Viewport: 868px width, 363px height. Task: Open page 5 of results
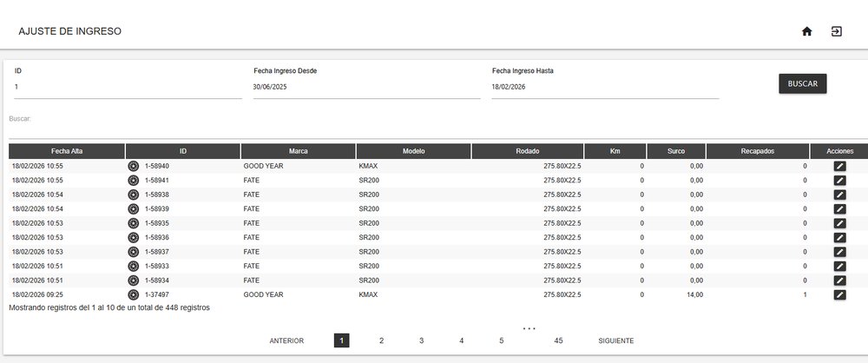click(502, 340)
